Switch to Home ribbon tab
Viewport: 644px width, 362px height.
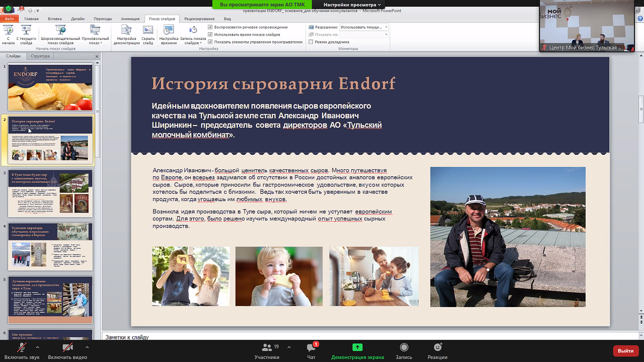31,19
